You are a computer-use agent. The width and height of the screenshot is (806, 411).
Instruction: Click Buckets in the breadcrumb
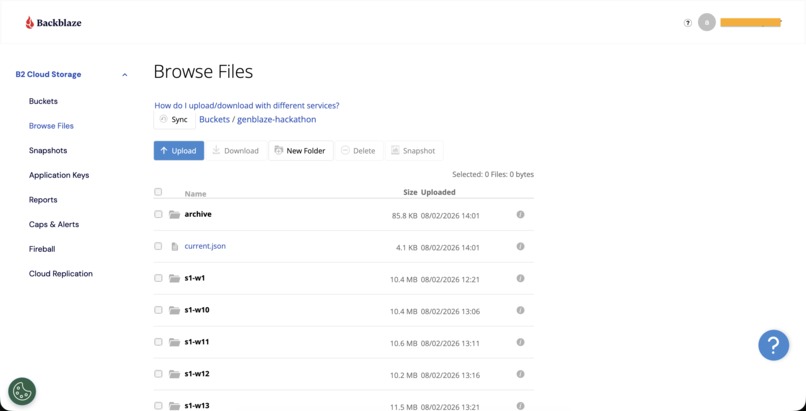point(214,120)
